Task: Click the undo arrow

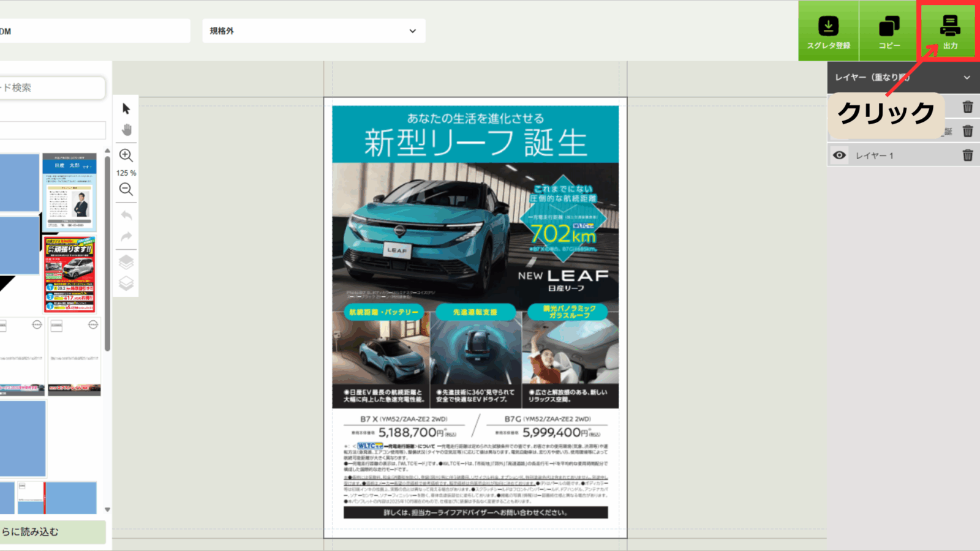Action: point(126,216)
